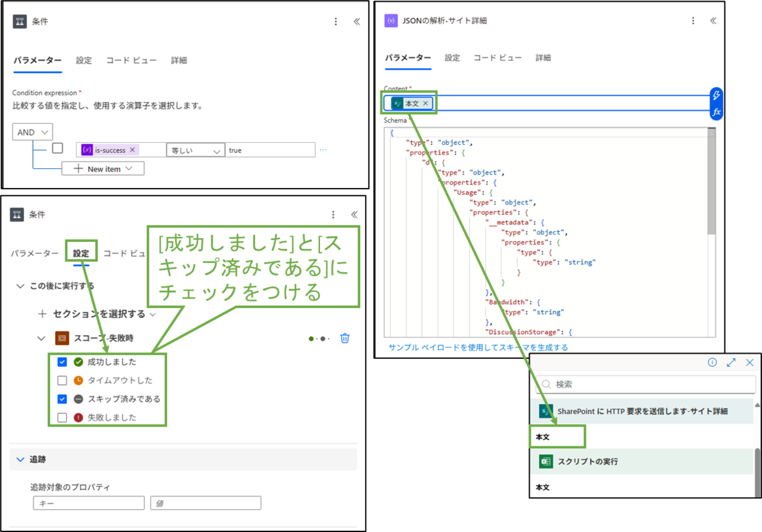762x532 pixels.
Task: Open 詳細 tab in the Condition expression 条件 panel
Action: pyautogui.click(x=179, y=60)
